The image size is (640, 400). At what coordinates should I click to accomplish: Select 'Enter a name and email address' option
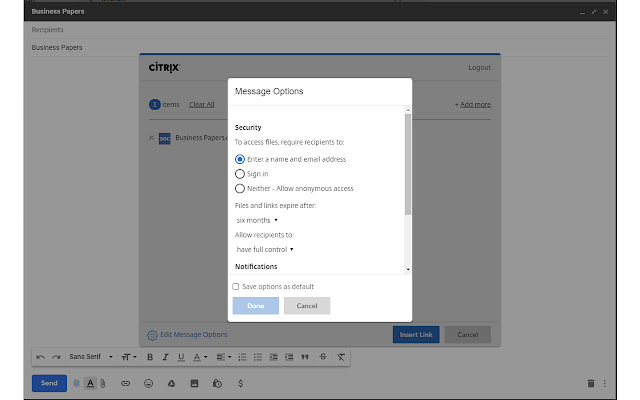pyautogui.click(x=240, y=159)
